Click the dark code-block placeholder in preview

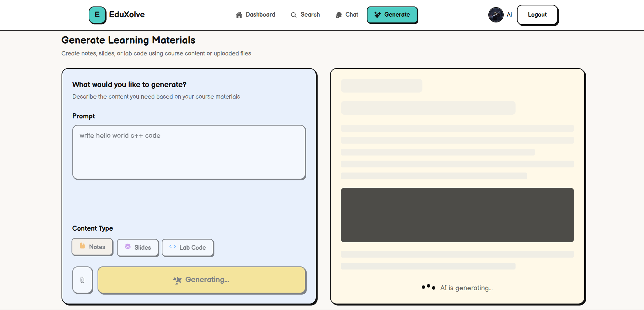(x=457, y=215)
